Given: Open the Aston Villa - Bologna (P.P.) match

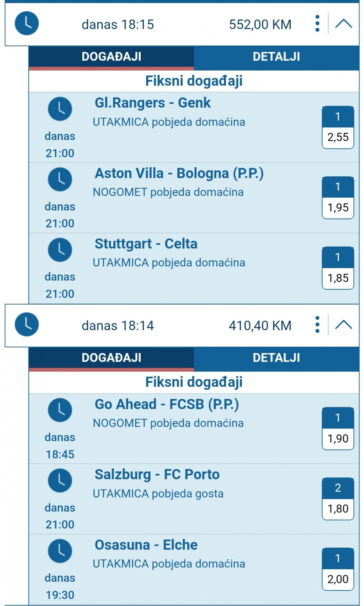Looking at the screenshot, I should [x=179, y=173].
